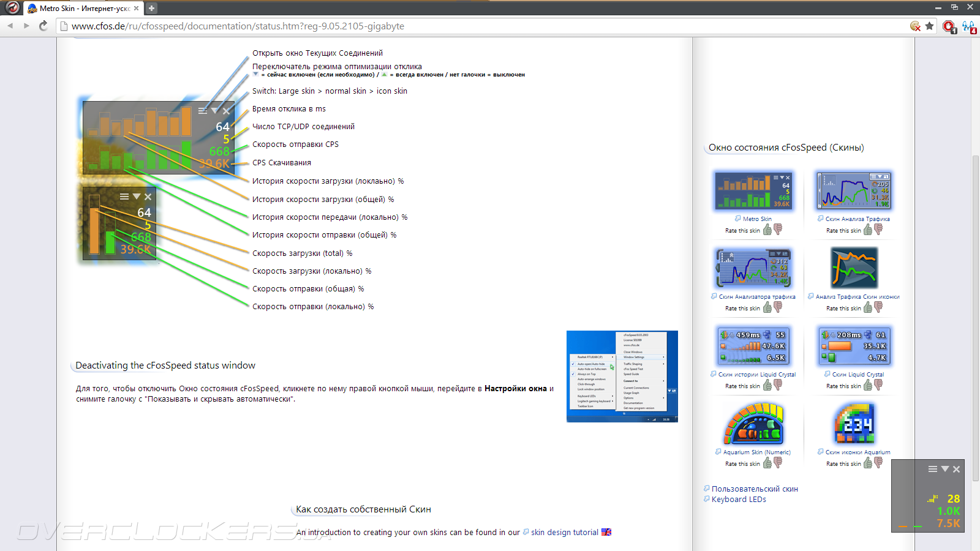Click the Скин Liquid Crystal preview thumbnail

(854, 345)
